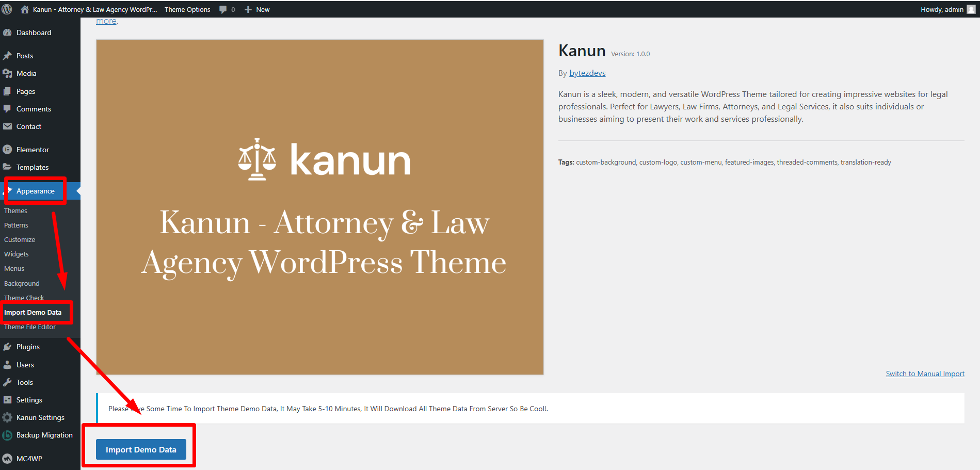This screenshot has height=470, width=980.
Task: Click the Templates folder icon
Action: (7, 167)
